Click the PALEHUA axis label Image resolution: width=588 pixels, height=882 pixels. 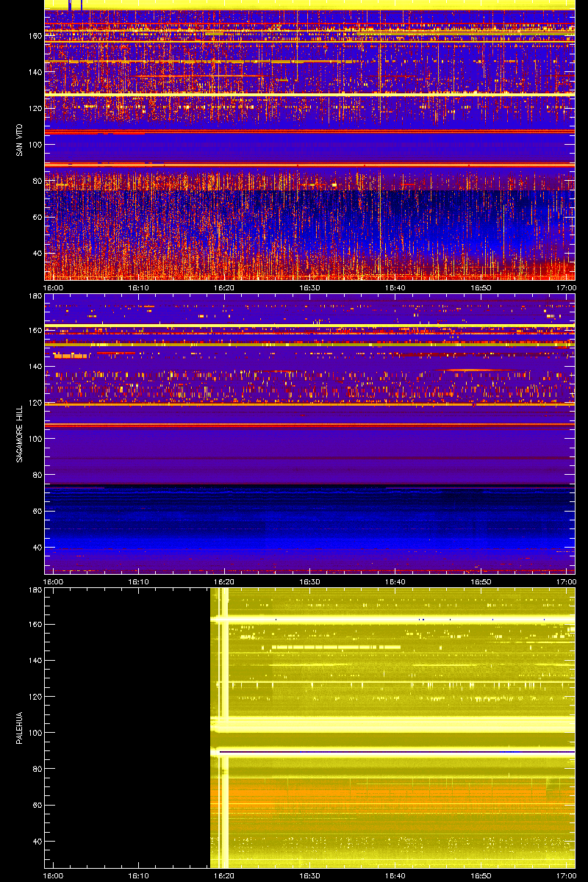[x=18, y=728]
